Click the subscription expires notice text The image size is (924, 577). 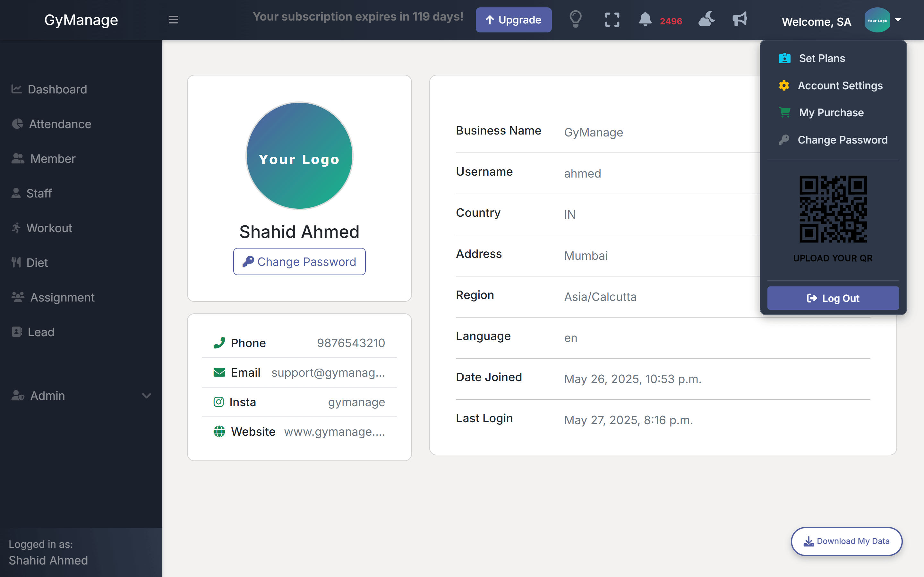click(358, 16)
